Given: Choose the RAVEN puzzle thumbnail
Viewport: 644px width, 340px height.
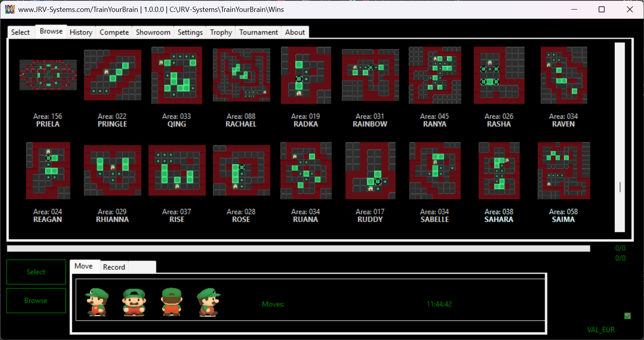Looking at the screenshot, I should tap(564, 75).
